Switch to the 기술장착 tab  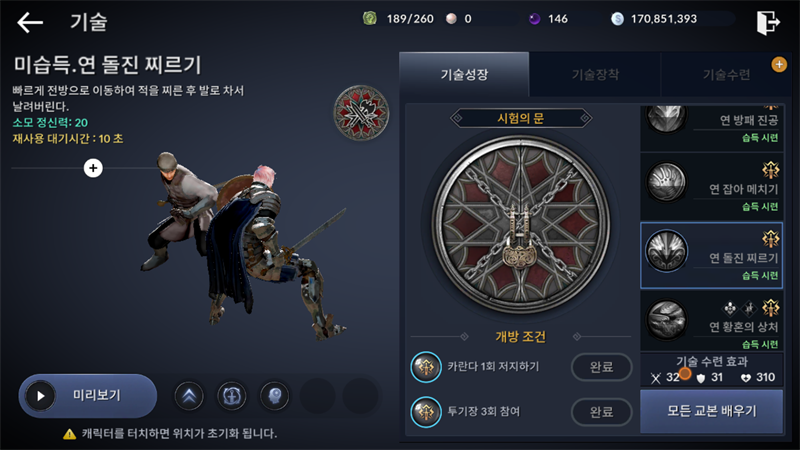click(x=595, y=74)
